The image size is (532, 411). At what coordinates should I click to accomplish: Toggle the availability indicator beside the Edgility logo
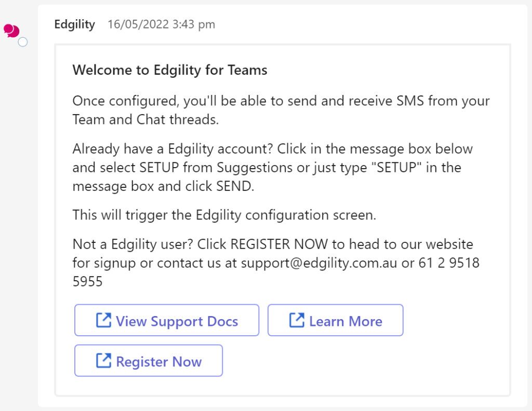click(x=22, y=42)
